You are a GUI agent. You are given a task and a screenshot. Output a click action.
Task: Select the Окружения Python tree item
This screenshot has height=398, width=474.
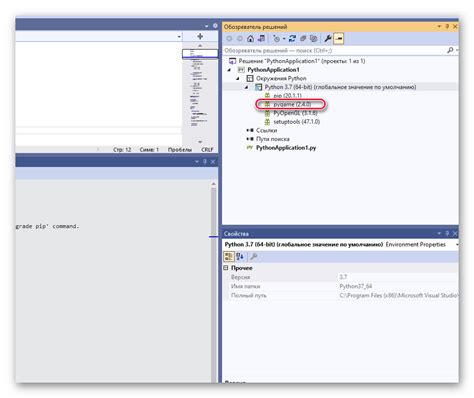point(281,78)
